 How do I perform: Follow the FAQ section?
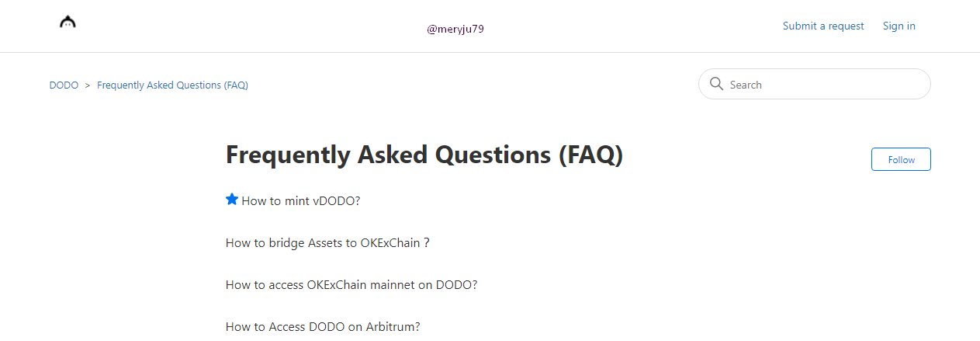[x=901, y=159]
